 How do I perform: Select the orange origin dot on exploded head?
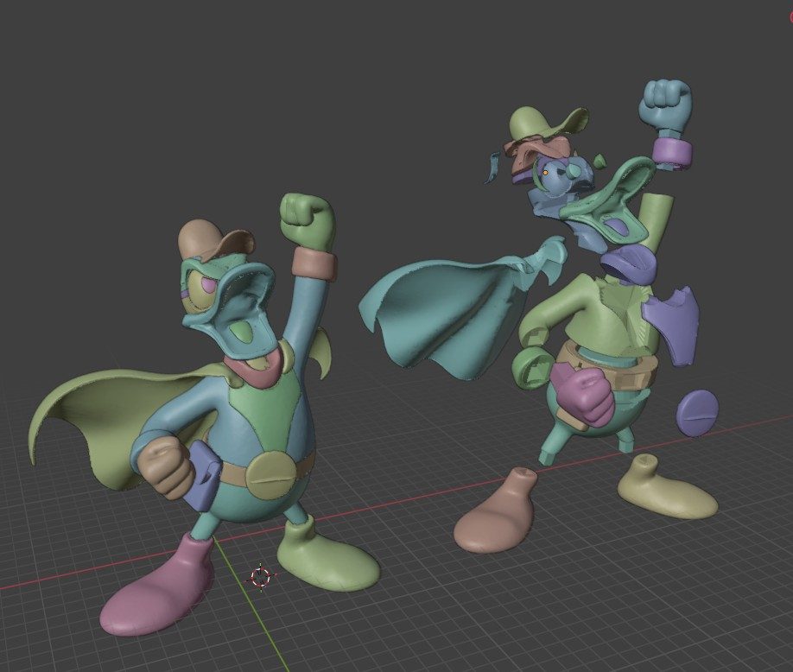click(x=545, y=173)
